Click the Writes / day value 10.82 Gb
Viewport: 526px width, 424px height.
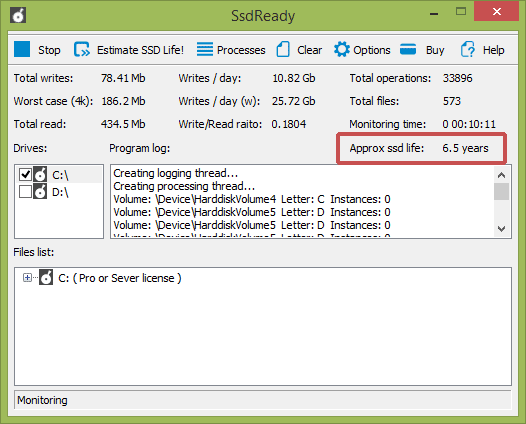click(x=294, y=78)
